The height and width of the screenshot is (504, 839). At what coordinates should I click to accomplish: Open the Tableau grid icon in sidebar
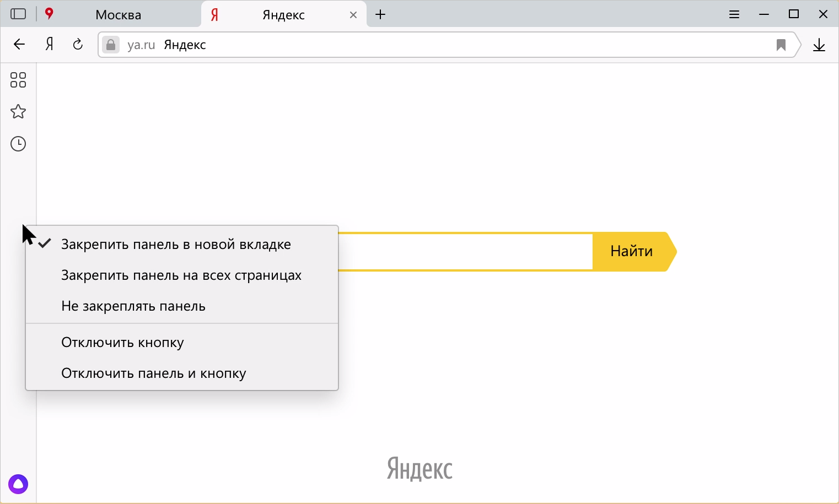coord(18,80)
